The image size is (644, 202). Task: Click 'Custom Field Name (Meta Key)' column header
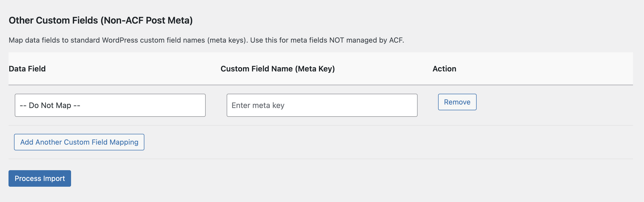click(277, 69)
